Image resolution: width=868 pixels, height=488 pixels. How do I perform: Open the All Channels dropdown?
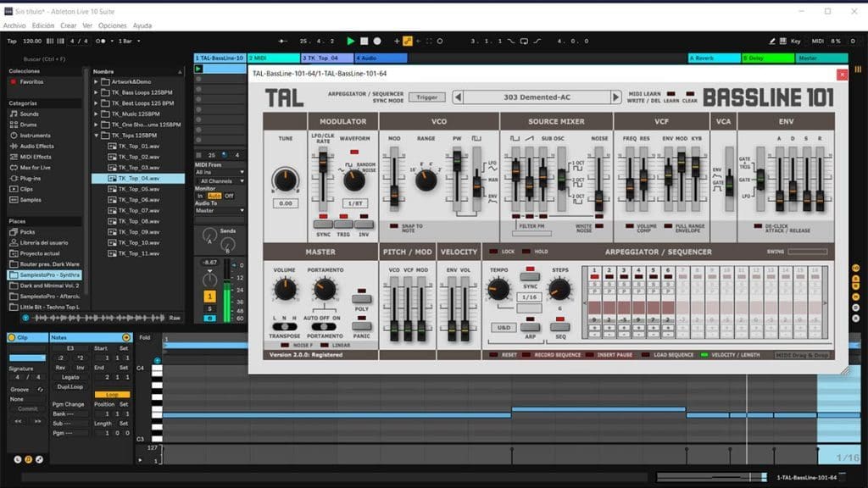(220, 181)
